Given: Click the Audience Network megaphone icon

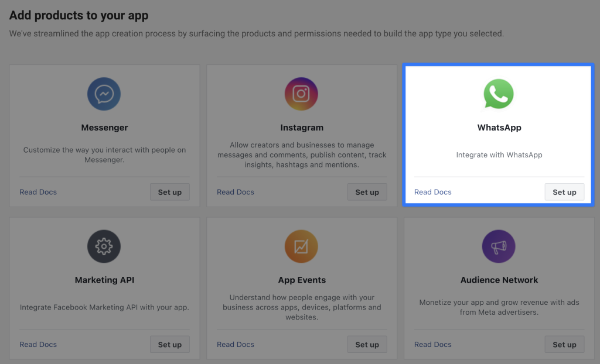Looking at the screenshot, I should 499,246.
